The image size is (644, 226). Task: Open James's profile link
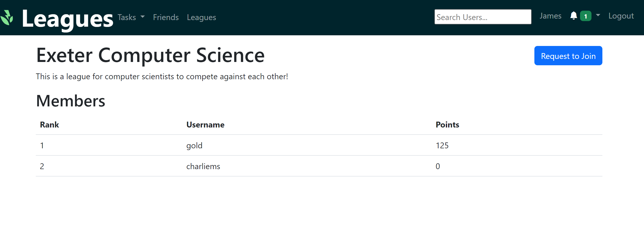550,16
